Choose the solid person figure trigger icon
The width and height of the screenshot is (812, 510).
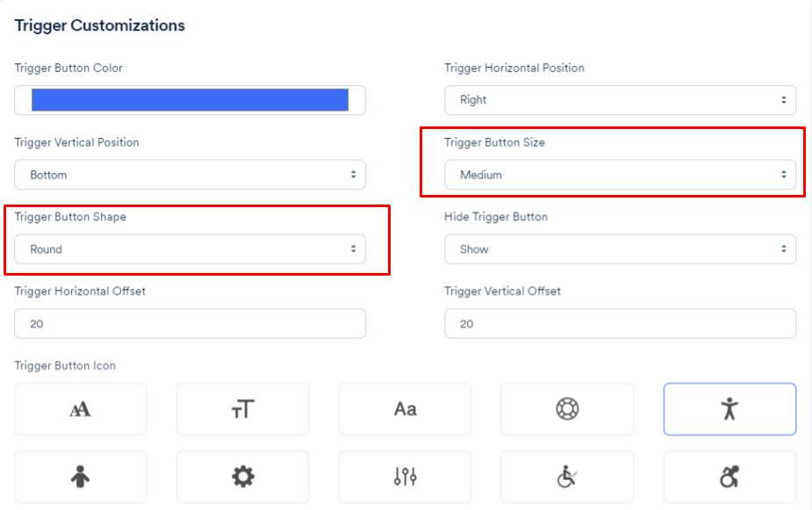pos(80,476)
